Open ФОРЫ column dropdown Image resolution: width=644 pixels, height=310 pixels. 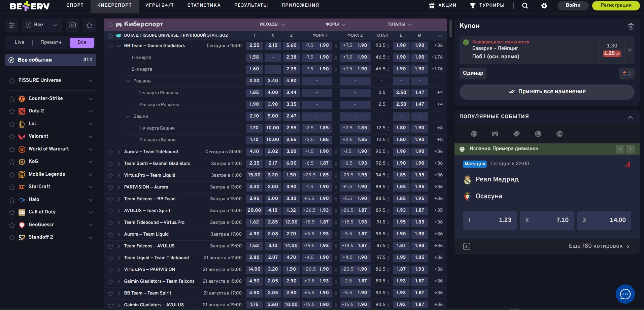tap(336, 24)
